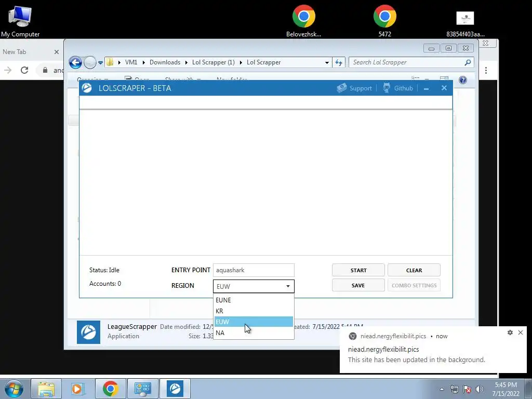Click the Action Center flag tray icon
The height and width of the screenshot is (399, 532).
tap(467, 389)
